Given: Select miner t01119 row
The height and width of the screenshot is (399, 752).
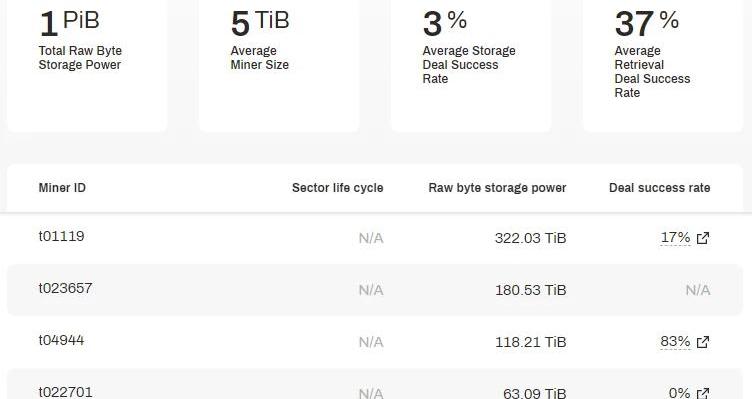Looking at the screenshot, I should pos(375,238).
